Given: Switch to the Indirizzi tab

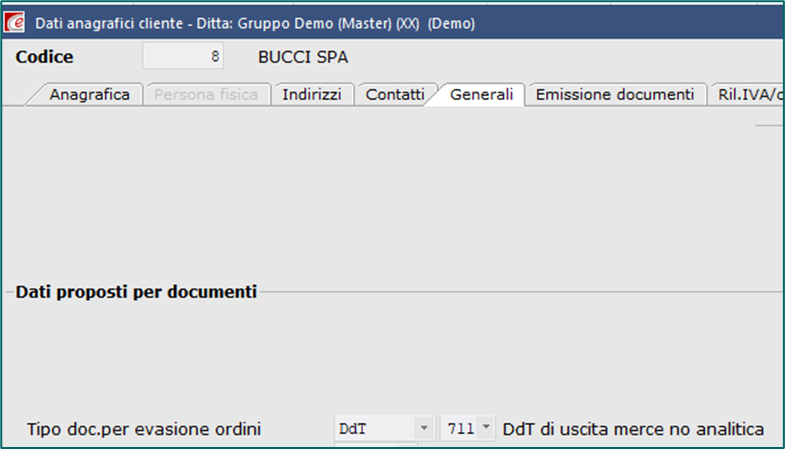Looking at the screenshot, I should (x=312, y=94).
